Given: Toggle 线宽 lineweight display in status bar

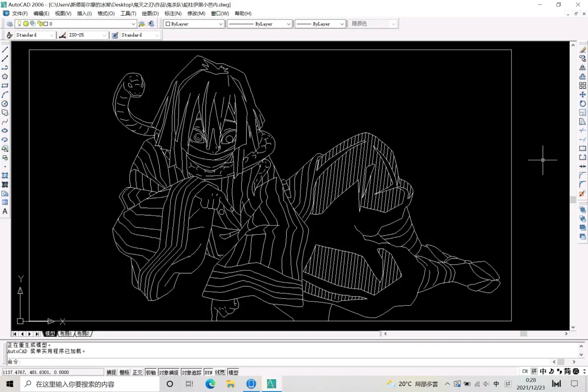Looking at the screenshot, I should coord(220,372).
